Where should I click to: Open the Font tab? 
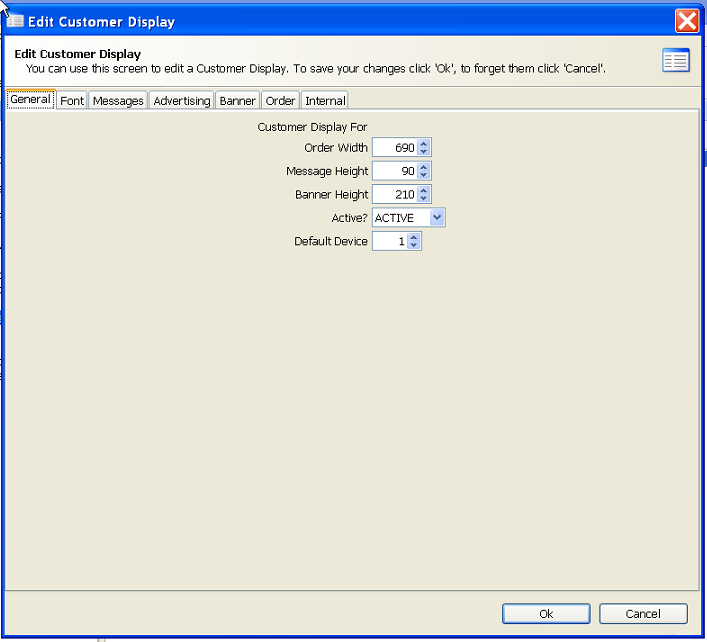pyautogui.click(x=72, y=101)
